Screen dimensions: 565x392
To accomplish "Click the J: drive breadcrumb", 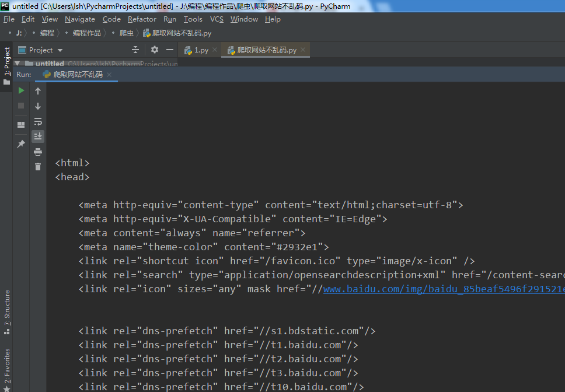I will [x=19, y=33].
